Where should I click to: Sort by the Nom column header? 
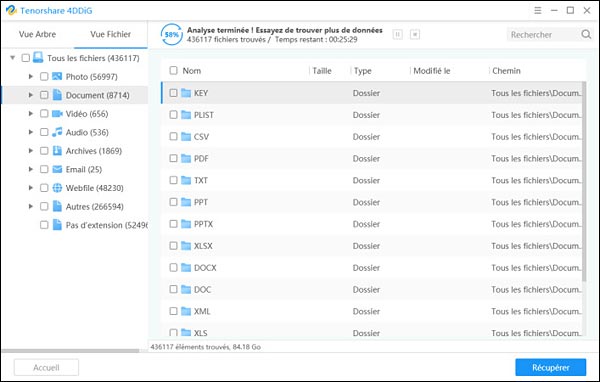point(192,70)
